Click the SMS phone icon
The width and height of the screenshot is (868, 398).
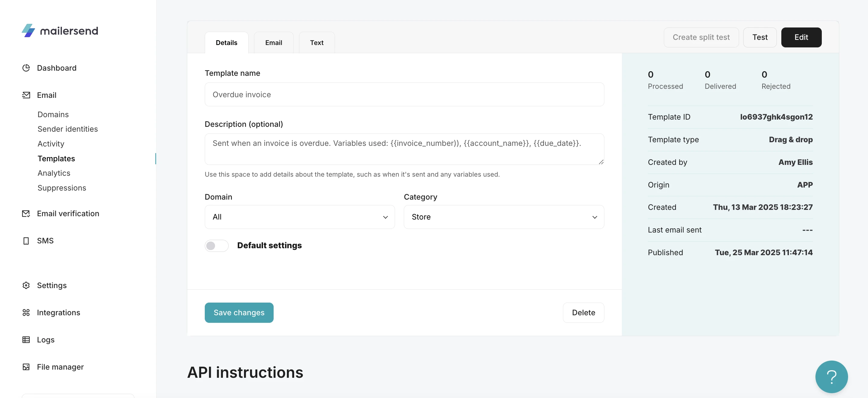pos(26,241)
